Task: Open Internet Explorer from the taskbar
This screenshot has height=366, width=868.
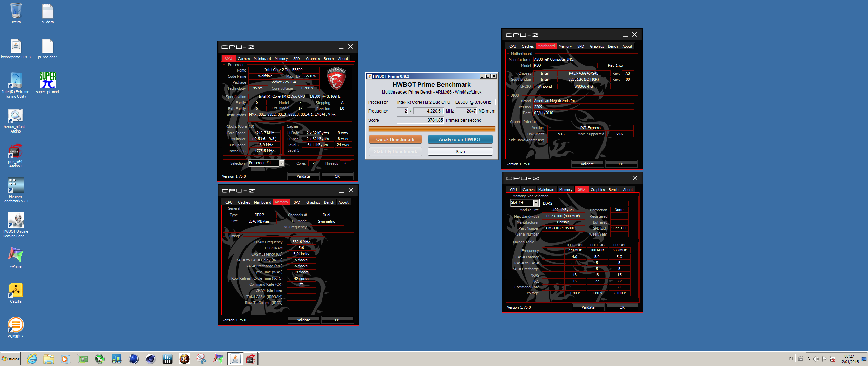Action: click(x=32, y=359)
